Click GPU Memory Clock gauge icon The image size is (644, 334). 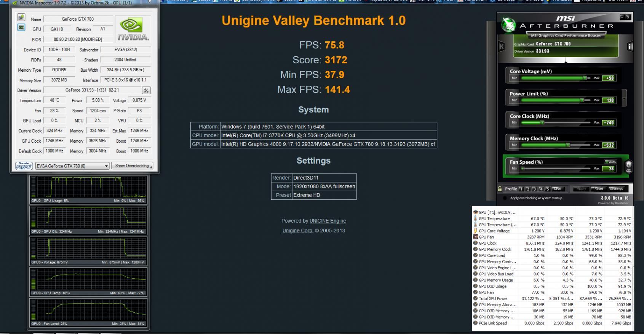(x=475, y=249)
